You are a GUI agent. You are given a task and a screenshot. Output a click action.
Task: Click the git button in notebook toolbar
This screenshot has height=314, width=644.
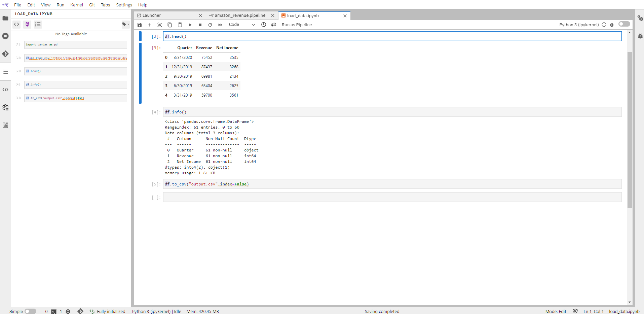(x=274, y=25)
